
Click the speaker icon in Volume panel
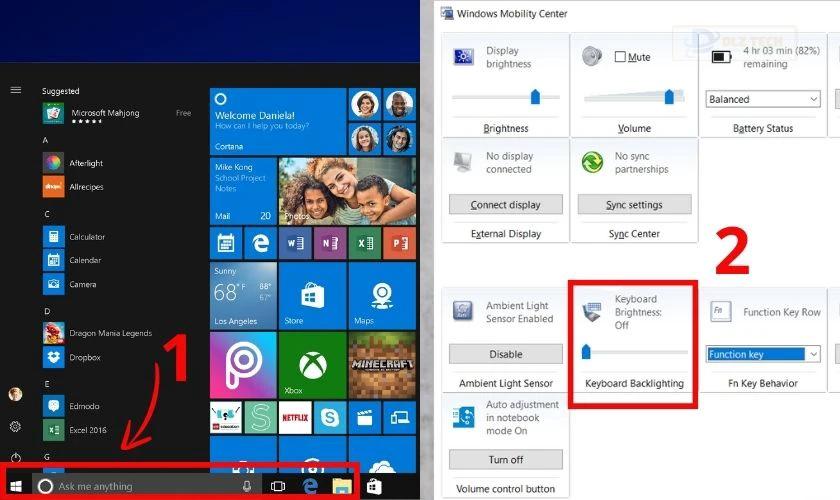click(592, 56)
